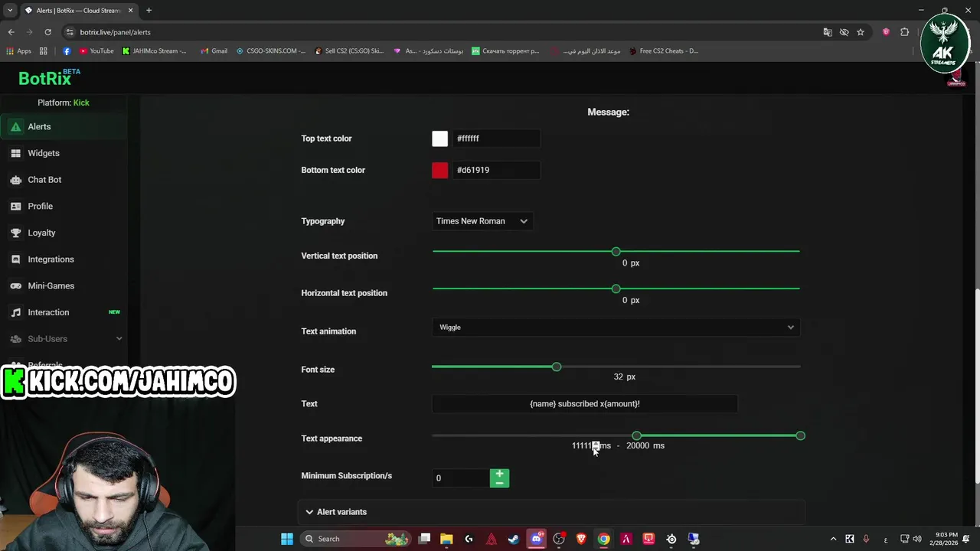This screenshot has height=551, width=980.
Task: Open Task View on the taskbar
Action: pos(425,539)
